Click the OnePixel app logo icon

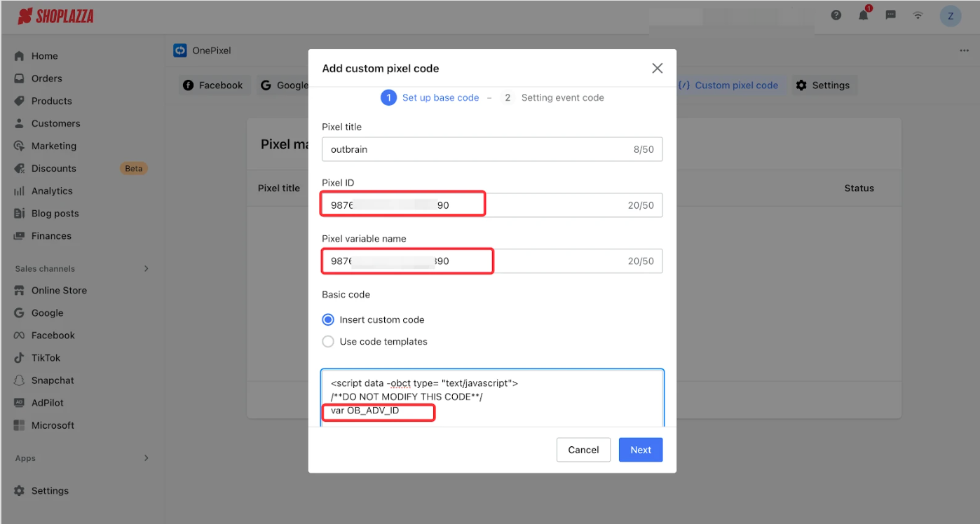180,50
